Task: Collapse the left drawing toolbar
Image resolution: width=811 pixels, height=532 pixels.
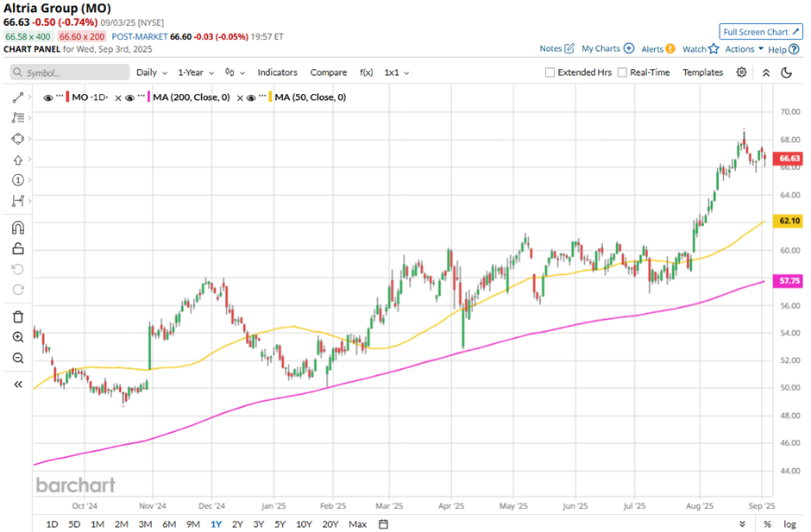Action: 17,385
